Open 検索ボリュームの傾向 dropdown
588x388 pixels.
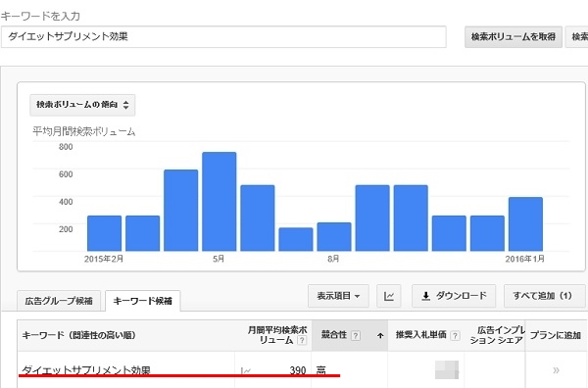point(82,105)
